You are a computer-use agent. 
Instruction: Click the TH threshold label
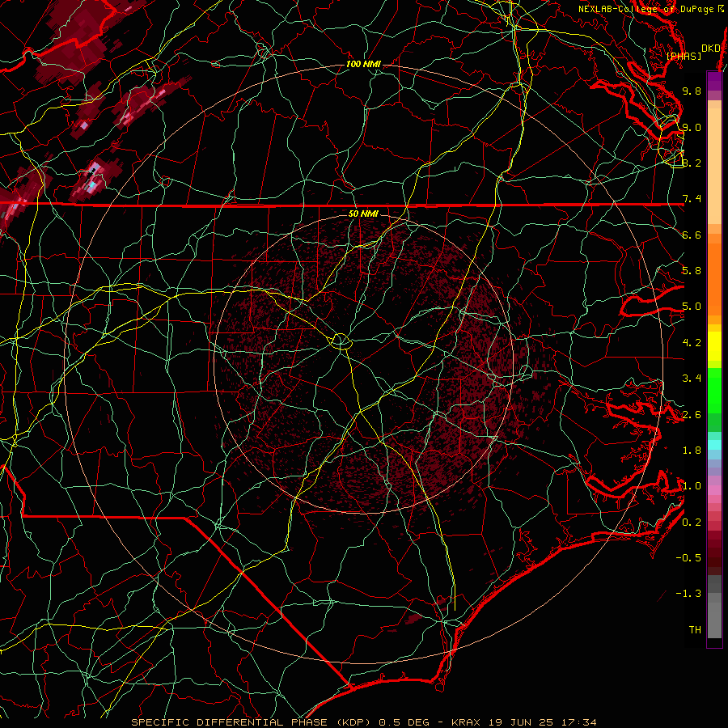[x=695, y=630]
